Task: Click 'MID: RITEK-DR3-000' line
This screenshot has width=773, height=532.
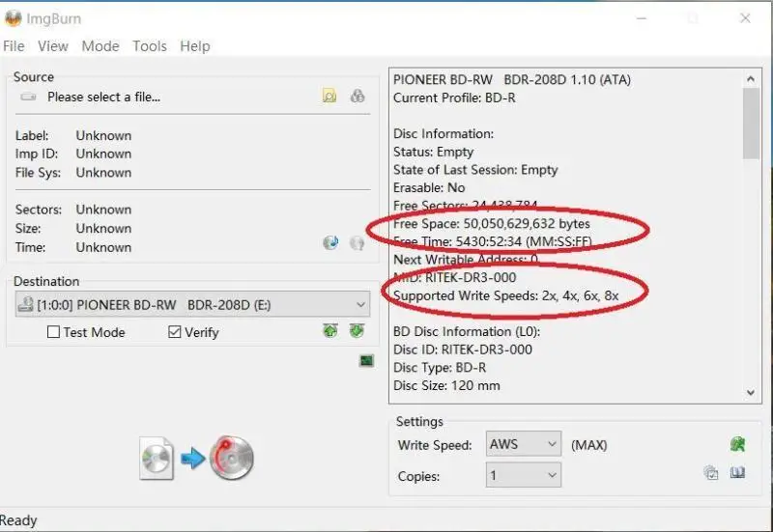Action: pos(454,277)
